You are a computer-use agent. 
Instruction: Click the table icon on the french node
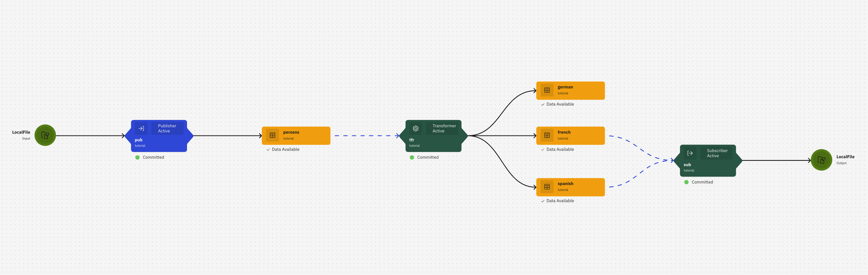click(547, 135)
